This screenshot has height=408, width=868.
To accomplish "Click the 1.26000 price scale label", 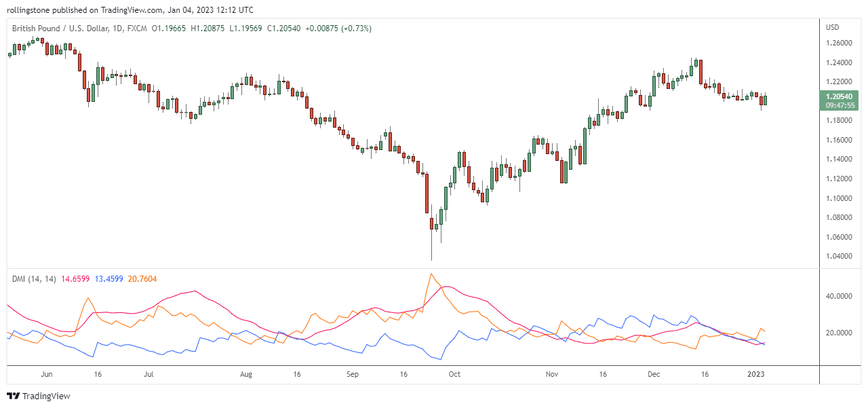I will pos(841,42).
